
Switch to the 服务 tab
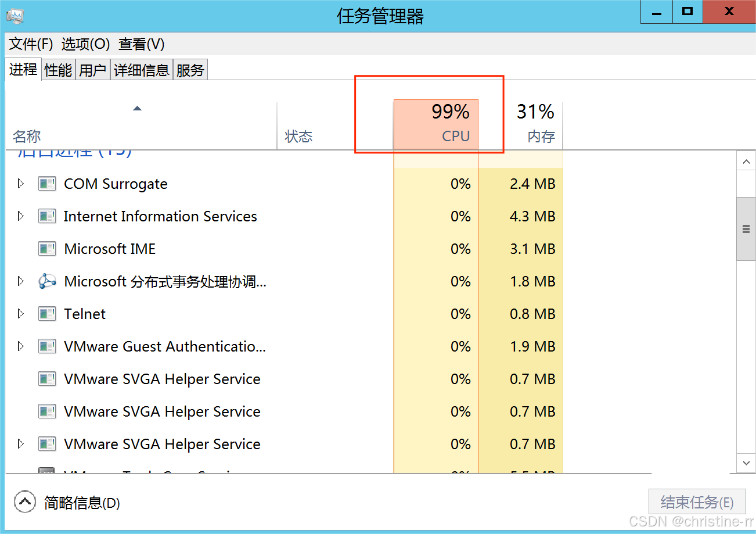pyautogui.click(x=190, y=70)
